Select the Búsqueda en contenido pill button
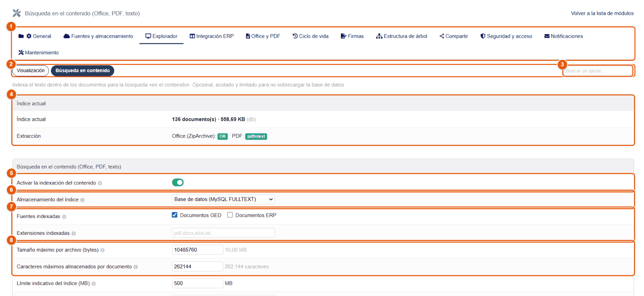 pyautogui.click(x=83, y=71)
